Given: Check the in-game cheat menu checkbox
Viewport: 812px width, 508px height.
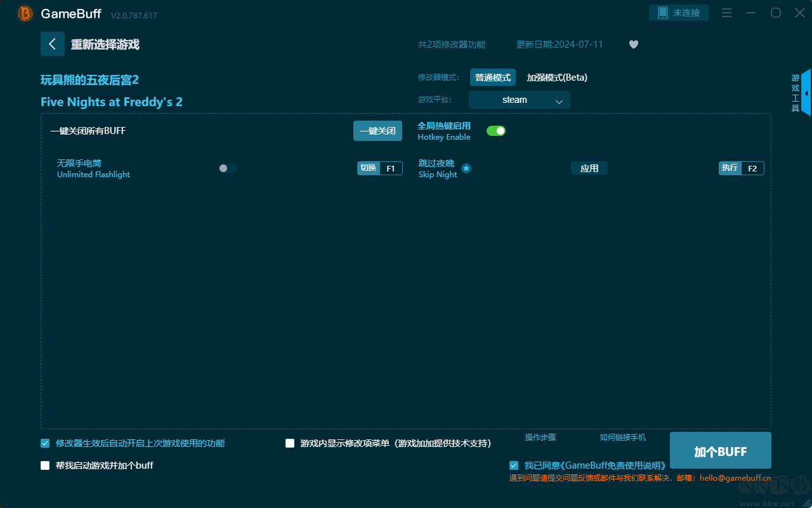Looking at the screenshot, I should tap(290, 443).
